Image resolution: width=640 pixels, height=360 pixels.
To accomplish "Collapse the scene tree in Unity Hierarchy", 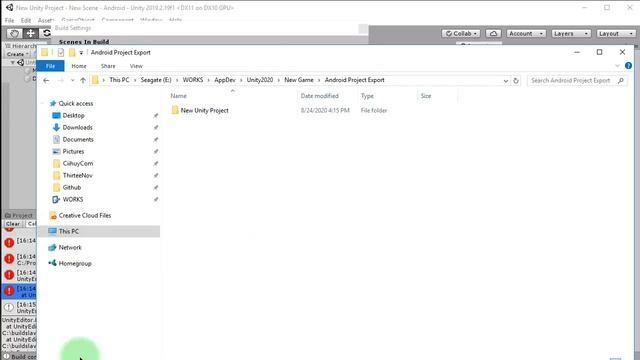I will (13, 62).
